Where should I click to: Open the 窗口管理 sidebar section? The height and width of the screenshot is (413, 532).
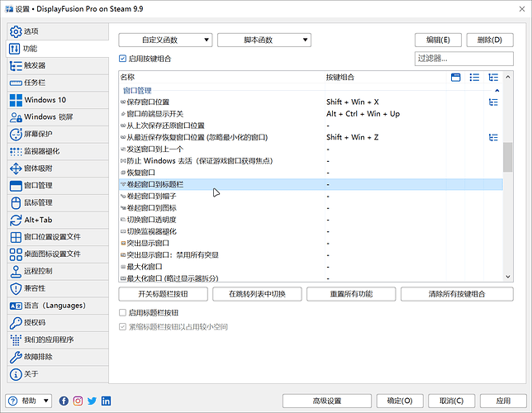click(x=58, y=186)
